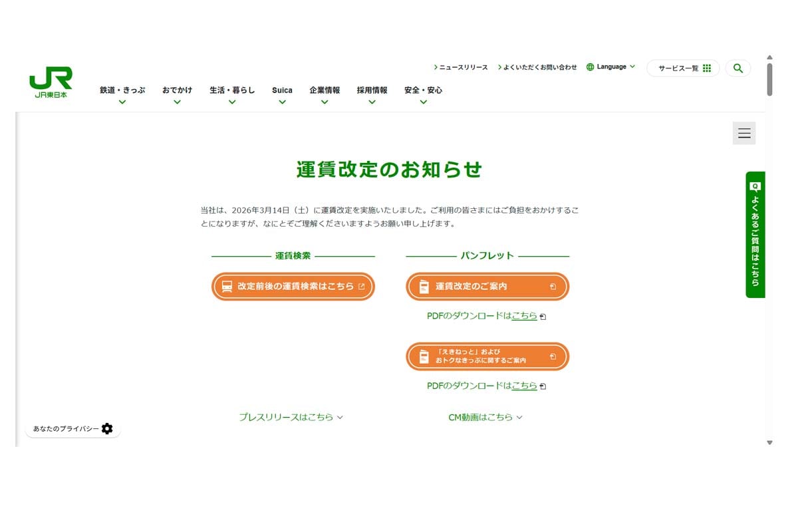Click the 改定前後の運賃検索はこちら button
The height and width of the screenshot is (532, 798).
point(293,286)
